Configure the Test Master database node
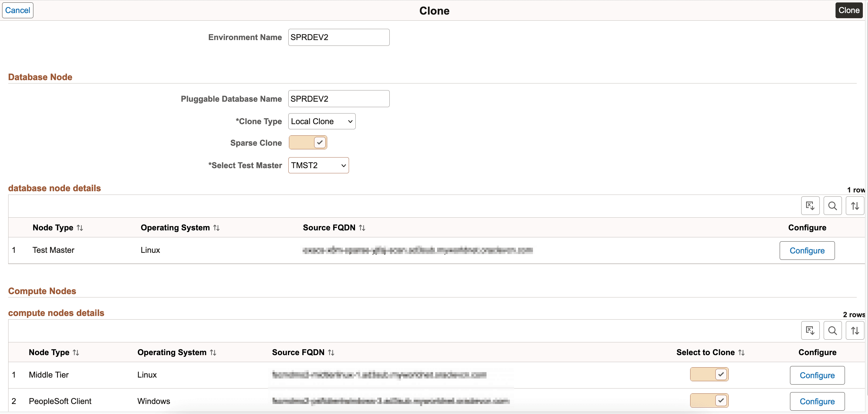 pyautogui.click(x=807, y=250)
